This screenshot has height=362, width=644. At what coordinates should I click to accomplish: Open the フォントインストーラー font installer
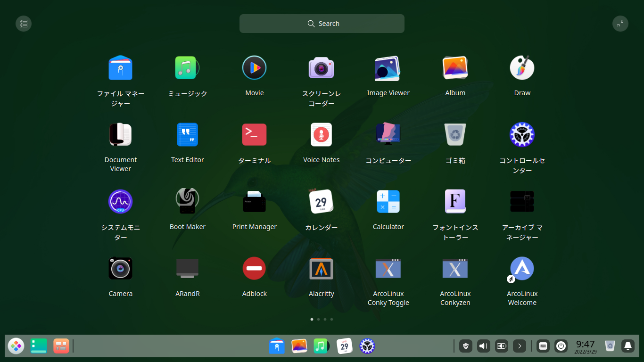coord(455,202)
